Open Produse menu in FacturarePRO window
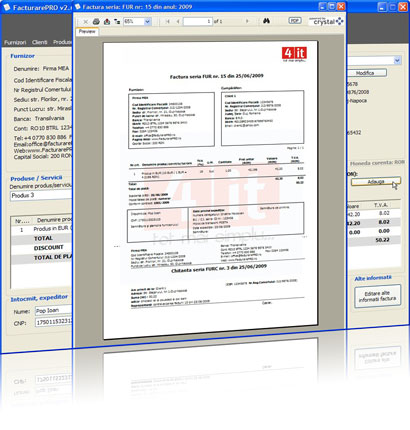 point(62,42)
